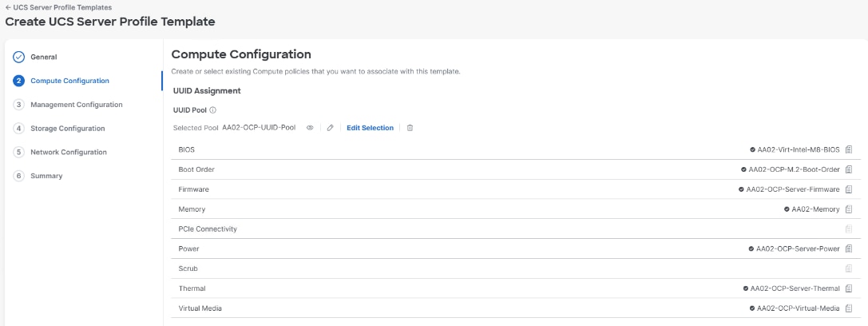Select policy icon in the Power row
Screen dimensions: 868x326
pos(849,249)
